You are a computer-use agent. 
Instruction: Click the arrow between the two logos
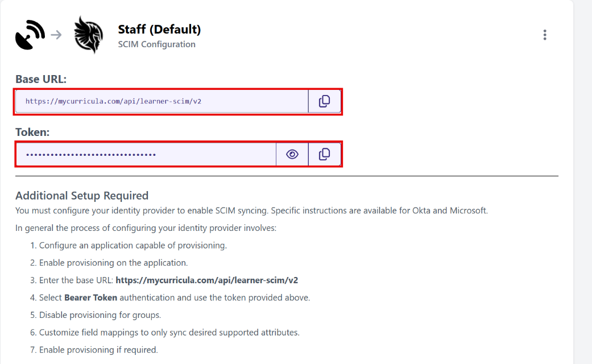pos(55,34)
